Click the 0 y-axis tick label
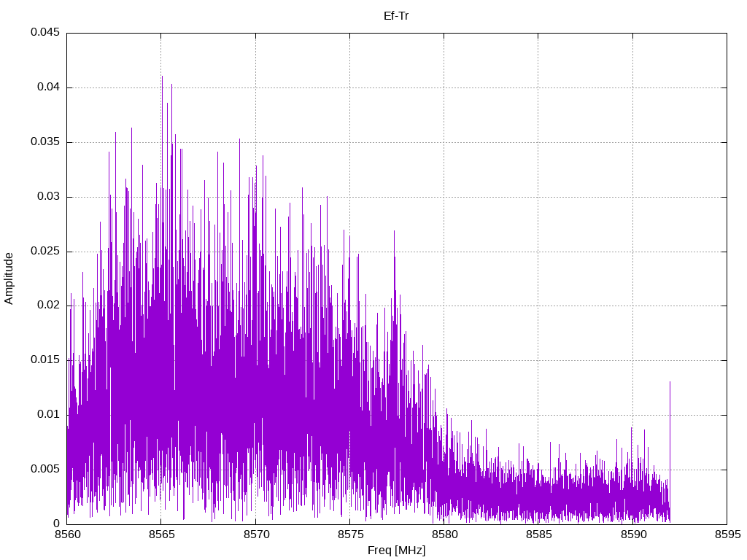 [x=57, y=524]
